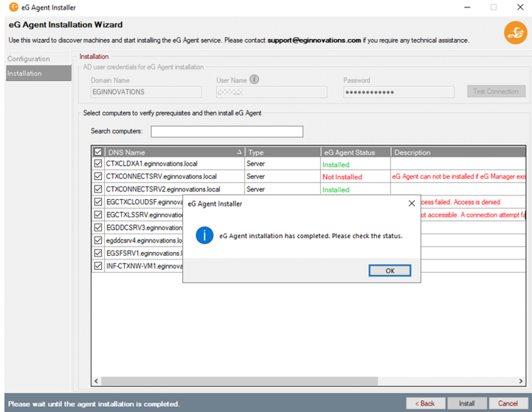Uncheck the EGCTXCLOUDSF computer checkbox

tap(98, 202)
